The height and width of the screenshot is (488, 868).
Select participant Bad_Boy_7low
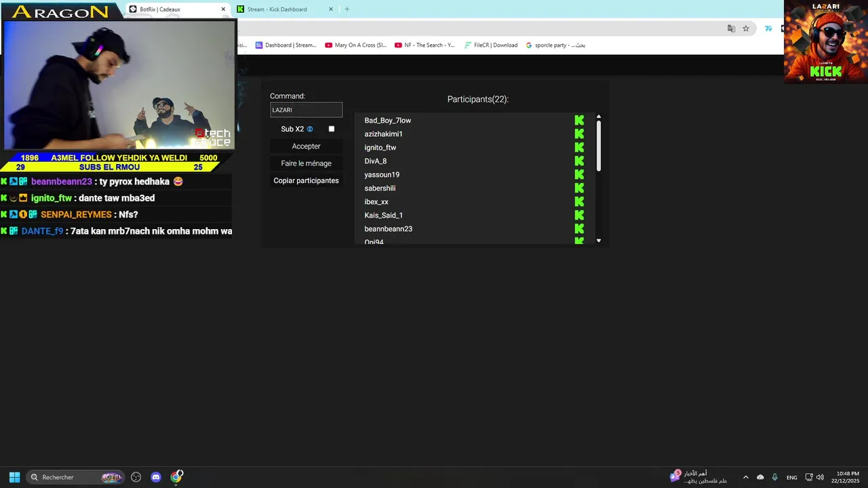coord(388,121)
